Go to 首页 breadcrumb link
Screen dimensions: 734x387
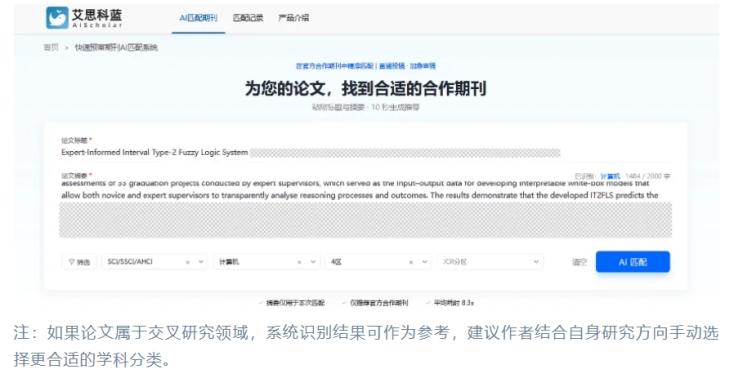click(51, 47)
